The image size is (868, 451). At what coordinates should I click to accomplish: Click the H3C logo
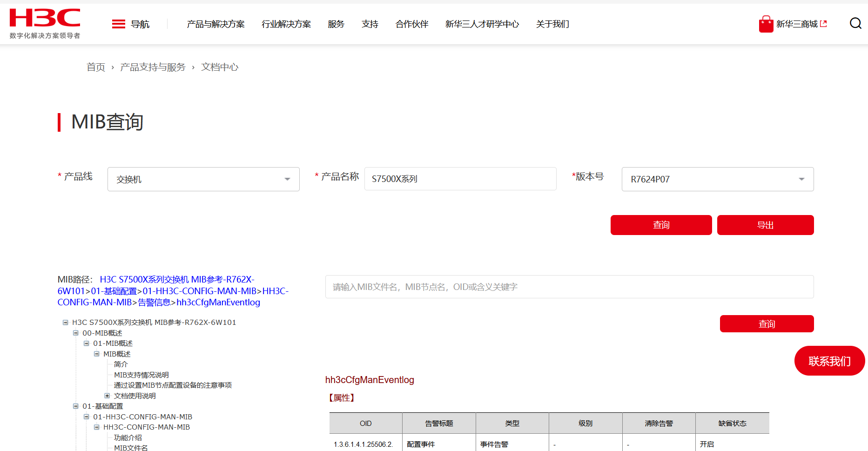pos(45,23)
